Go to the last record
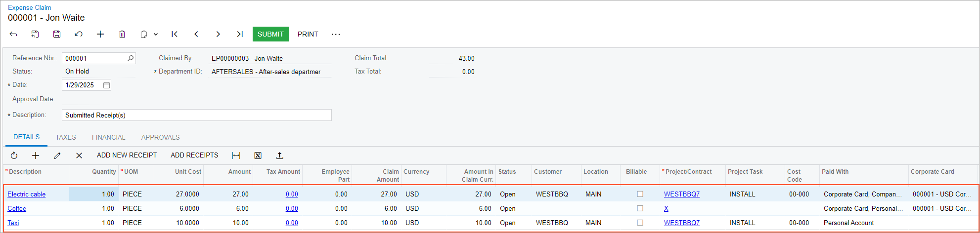Viewport: 980px width, 233px height. coord(240,34)
